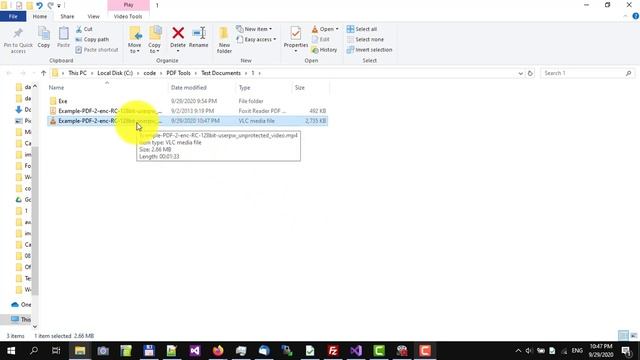Click Paste shortcut option

[97, 50]
